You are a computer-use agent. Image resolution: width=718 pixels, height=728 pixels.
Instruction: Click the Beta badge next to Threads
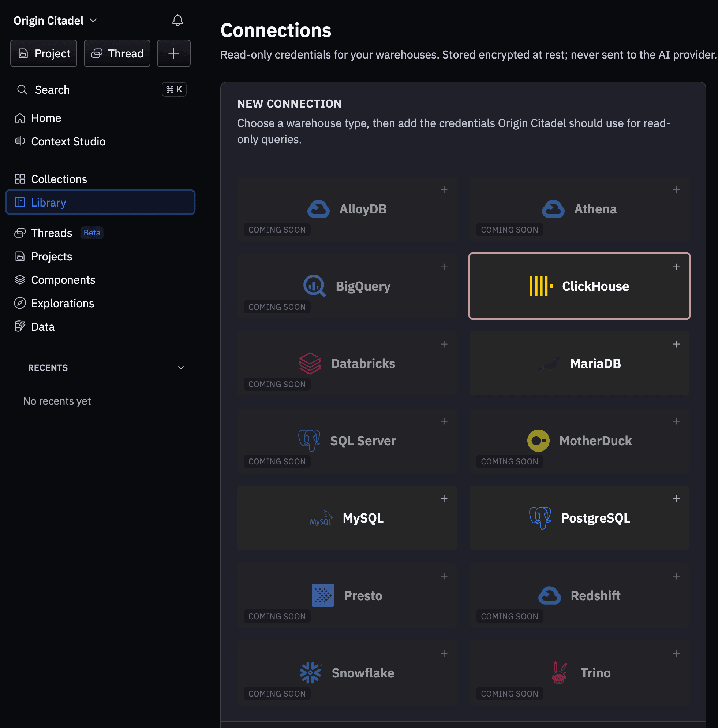click(92, 233)
